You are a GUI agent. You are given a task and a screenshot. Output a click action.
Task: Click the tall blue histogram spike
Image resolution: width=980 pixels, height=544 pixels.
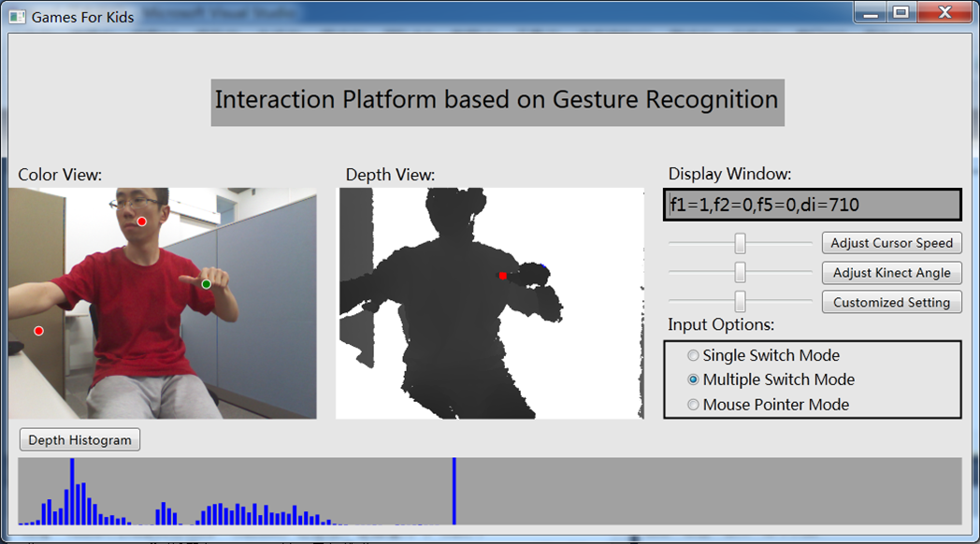[x=454, y=491]
